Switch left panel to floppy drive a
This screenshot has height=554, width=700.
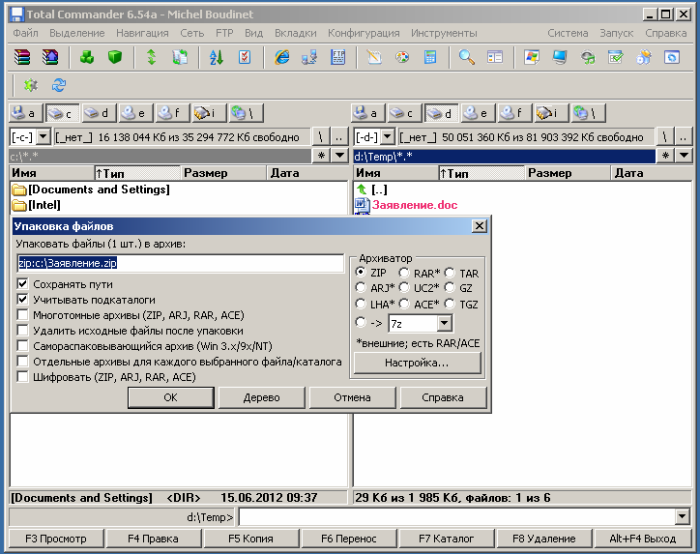tap(26, 113)
